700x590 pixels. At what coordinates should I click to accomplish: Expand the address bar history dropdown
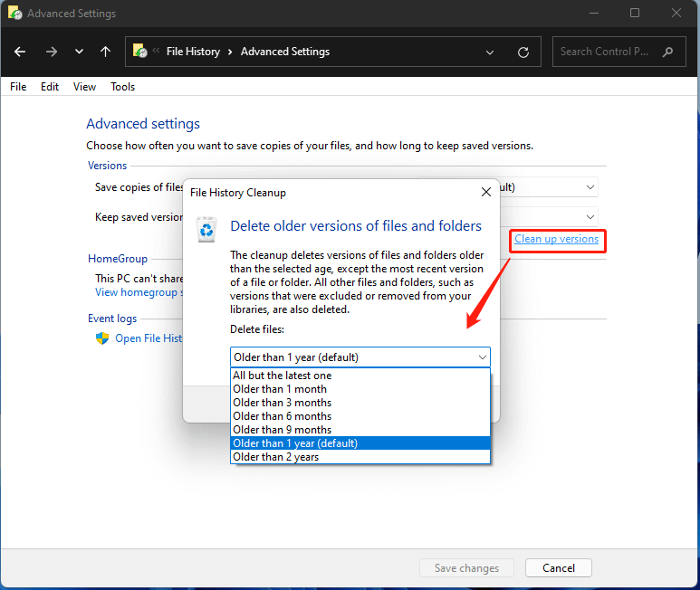tap(490, 52)
